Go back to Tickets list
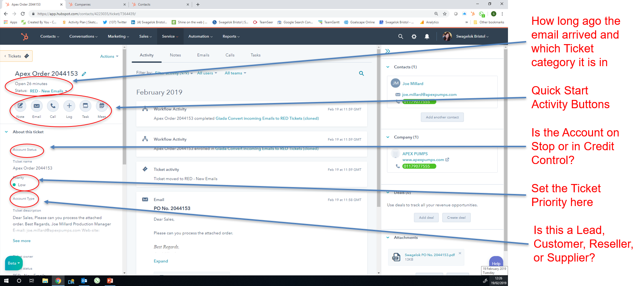This screenshot has width=644, height=286. pos(16,56)
